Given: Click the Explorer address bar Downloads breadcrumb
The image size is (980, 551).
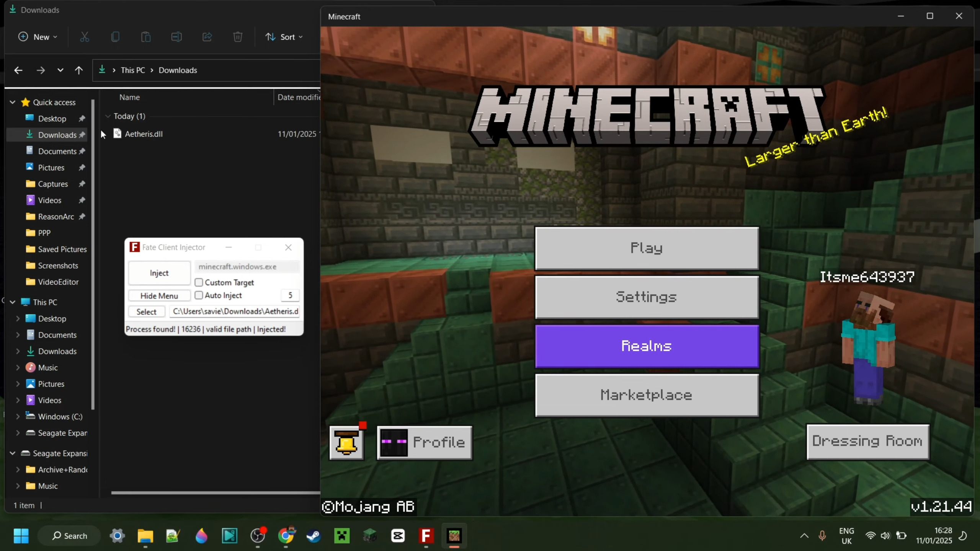Looking at the screenshot, I should click(178, 70).
